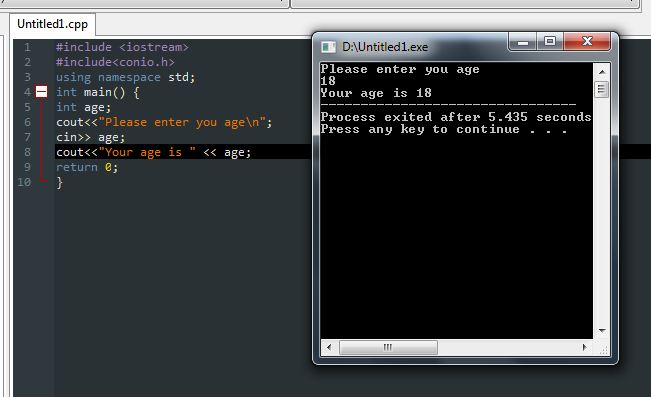Click 'Press any key to continue' console text
651x397 pixels.
click(x=443, y=129)
